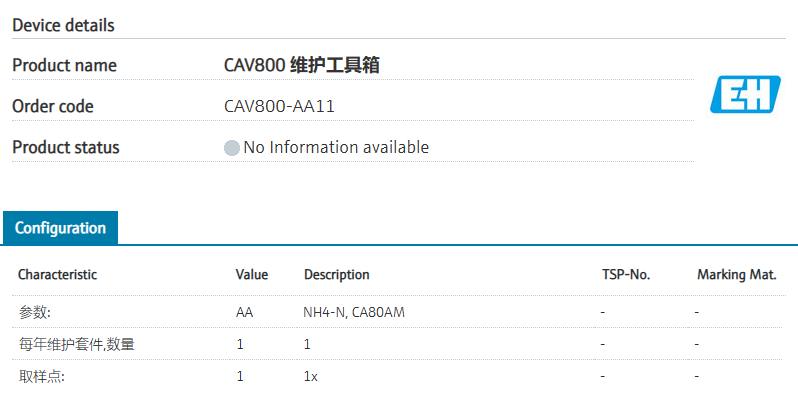Select the CAV800-AA11 order code text

pyautogui.click(x=286, y=106)
